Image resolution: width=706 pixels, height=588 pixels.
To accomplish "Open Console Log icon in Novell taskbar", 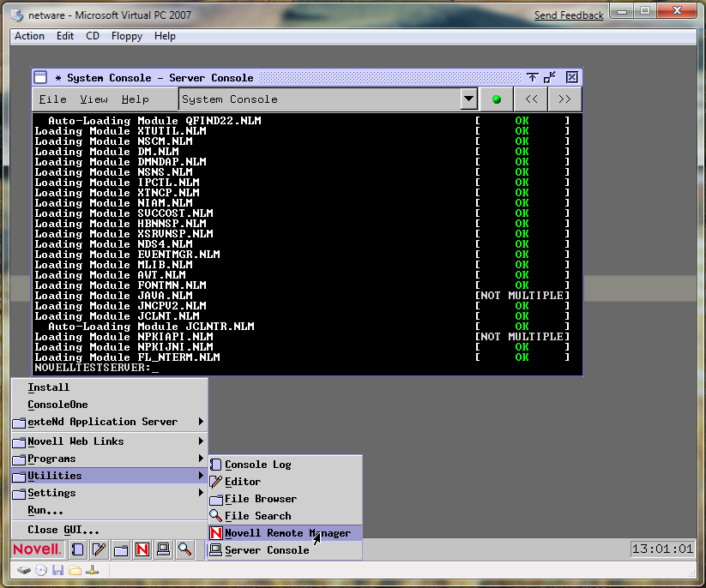I will tap(77, 549).
